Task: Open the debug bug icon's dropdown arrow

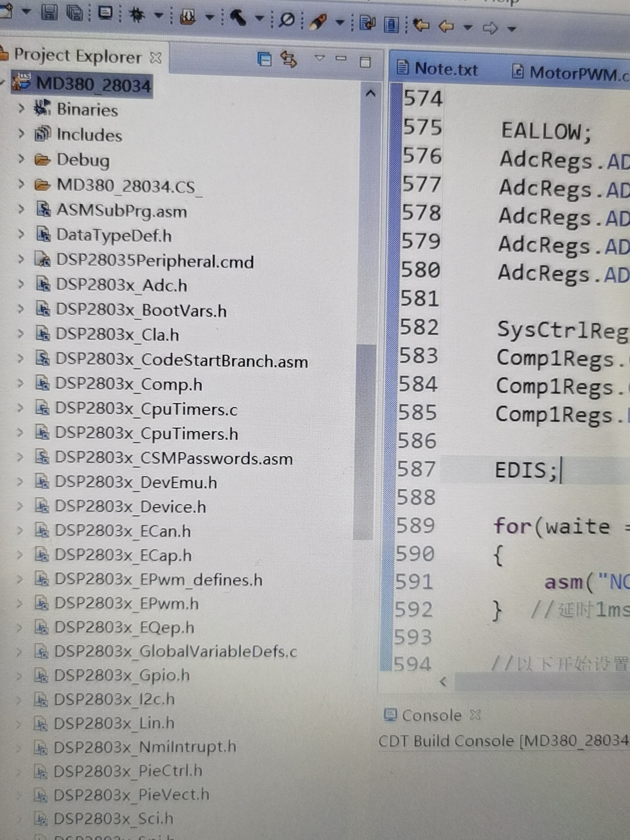Action: pos(158,15)
